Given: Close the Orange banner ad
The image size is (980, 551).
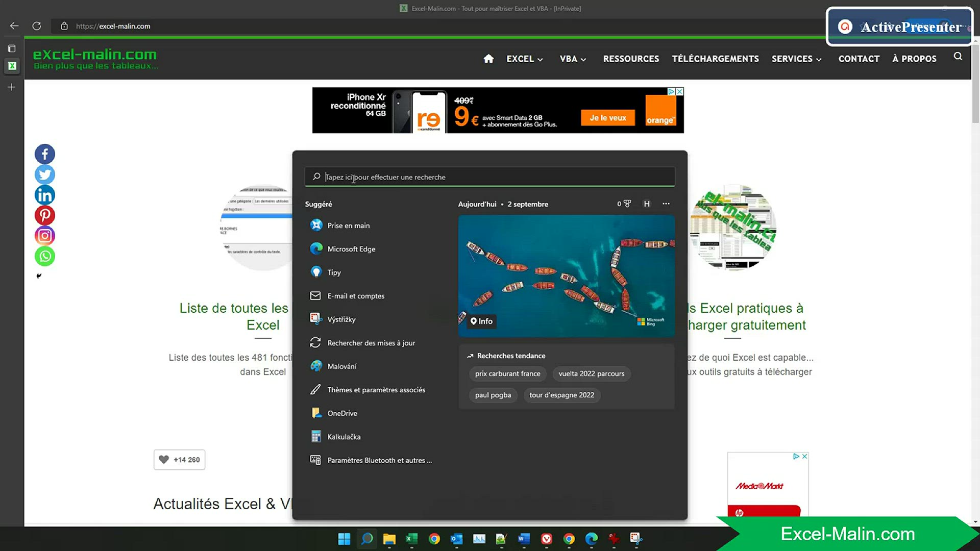Looking at the screenshot, I should click(680, 91).
